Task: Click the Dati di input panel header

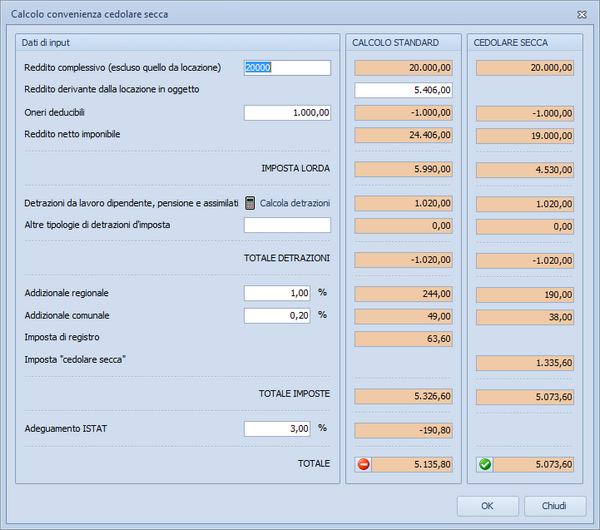Action: coord(178,42)
